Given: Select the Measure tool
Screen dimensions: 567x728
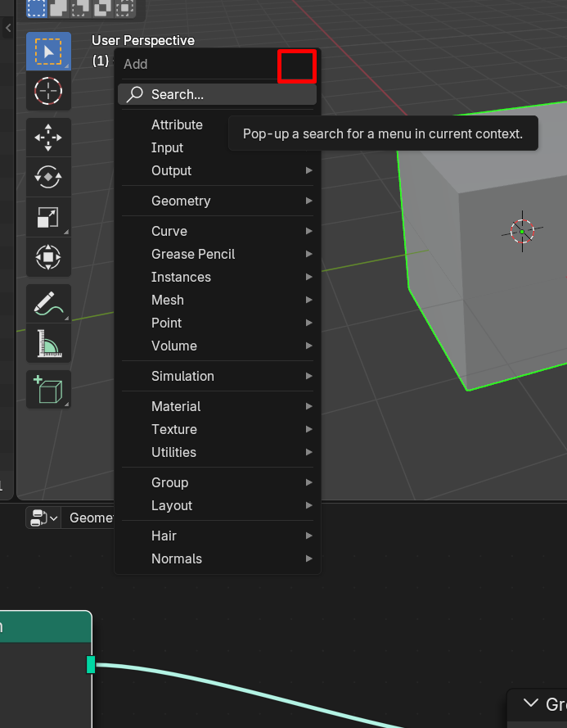Looking at the screenshot, I should click(49, 343).
